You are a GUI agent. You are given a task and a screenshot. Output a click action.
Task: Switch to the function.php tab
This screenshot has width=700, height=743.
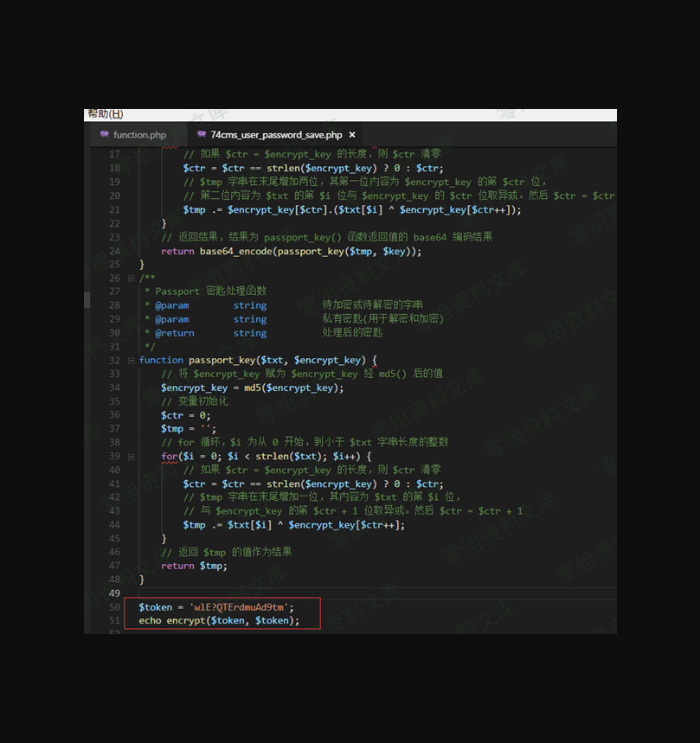point(139,135)
